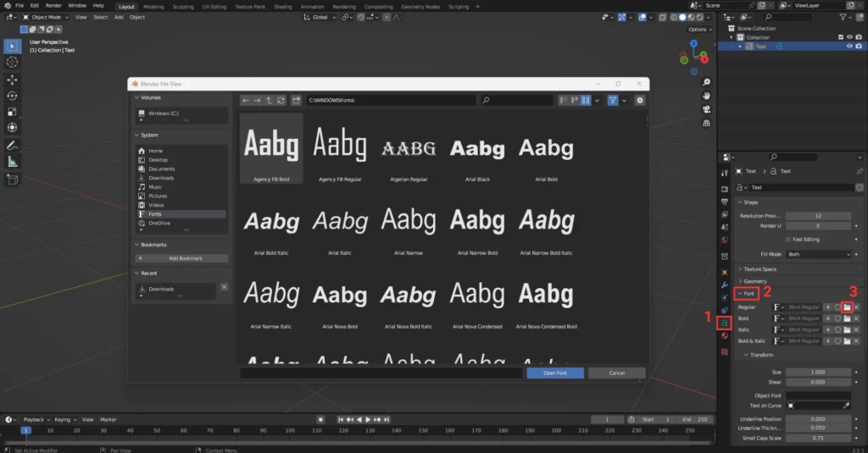Open font file for Bold font slot

click(847, 318)
